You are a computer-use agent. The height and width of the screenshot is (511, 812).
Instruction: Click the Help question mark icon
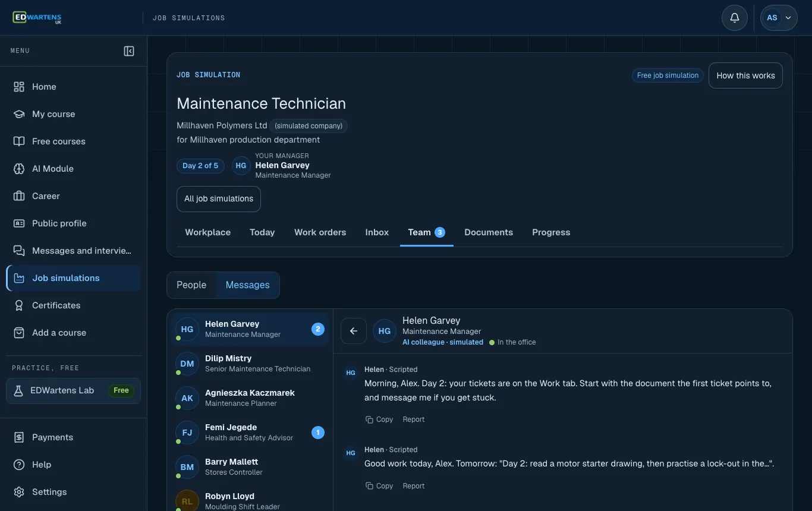(x=19, y=465)
